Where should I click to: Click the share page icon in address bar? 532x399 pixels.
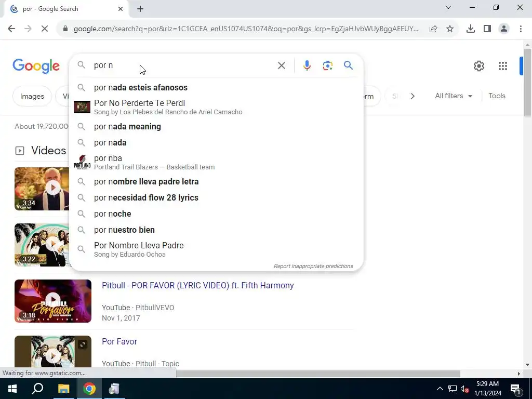point(433,29)
